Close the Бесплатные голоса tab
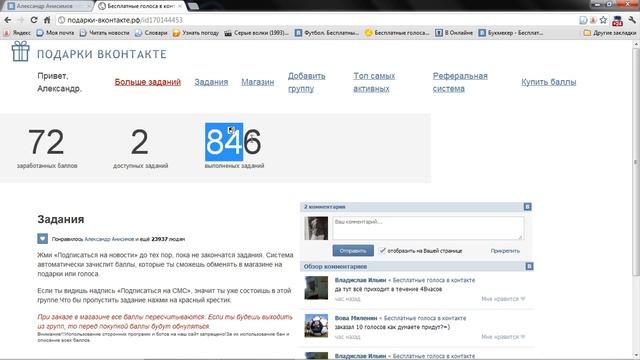 coord(180,6)
